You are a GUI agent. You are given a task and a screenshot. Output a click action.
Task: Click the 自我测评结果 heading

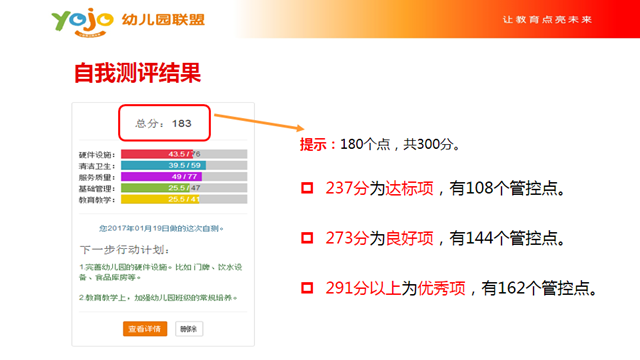click(x=137, y=73)
